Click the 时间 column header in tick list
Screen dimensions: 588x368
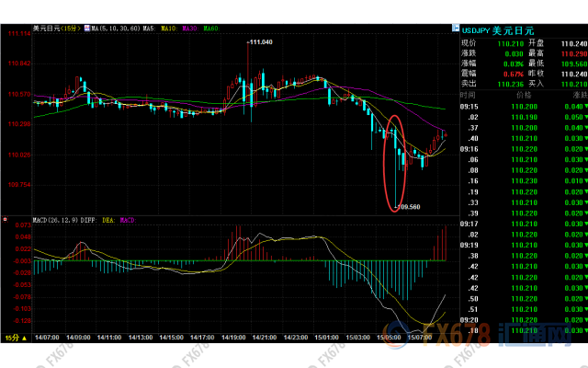(469, 95)
